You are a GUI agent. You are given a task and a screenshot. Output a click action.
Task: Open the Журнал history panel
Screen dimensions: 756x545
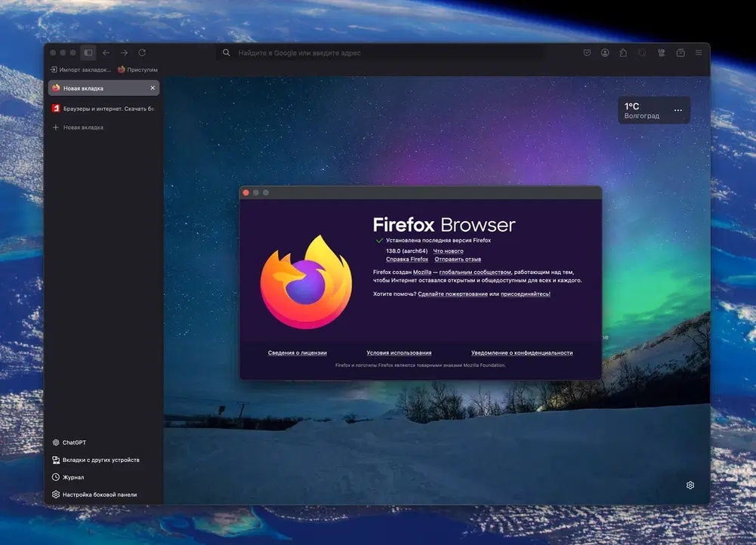pyautogui.click(x=68, y=477)
